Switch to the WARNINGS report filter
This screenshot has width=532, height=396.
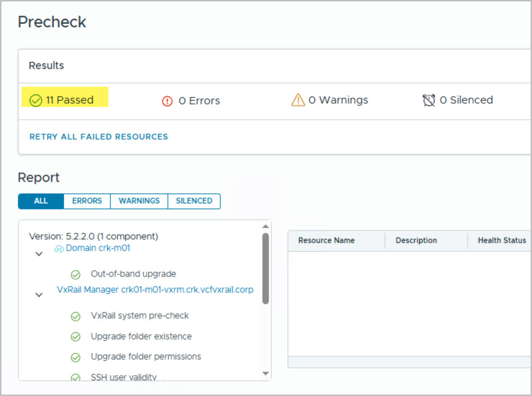(139, 201)
